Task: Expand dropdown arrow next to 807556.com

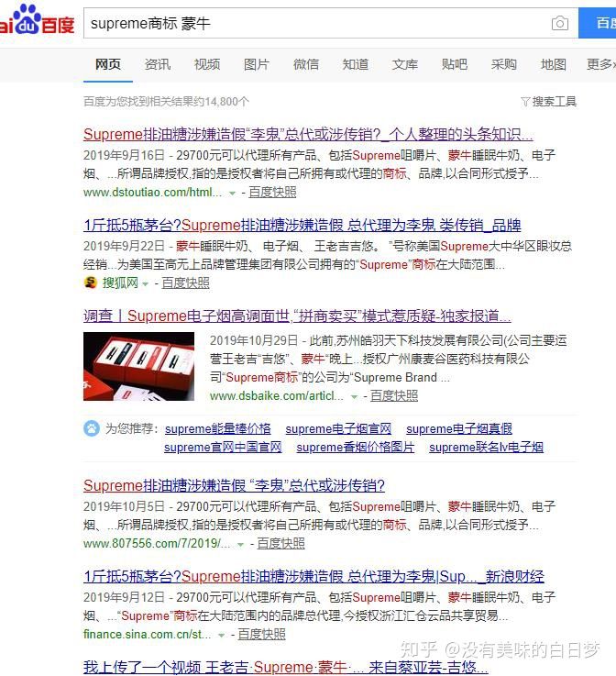Action: click(241, 545)
